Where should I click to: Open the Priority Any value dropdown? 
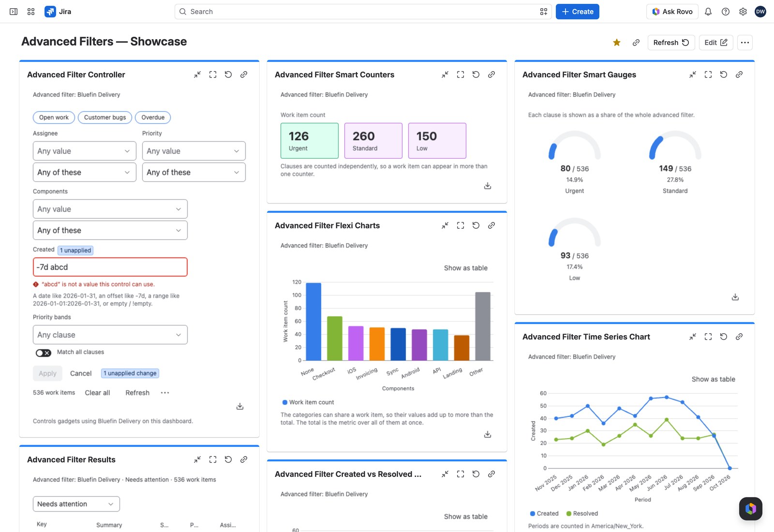pyautogui.click(x=194, y=151)
